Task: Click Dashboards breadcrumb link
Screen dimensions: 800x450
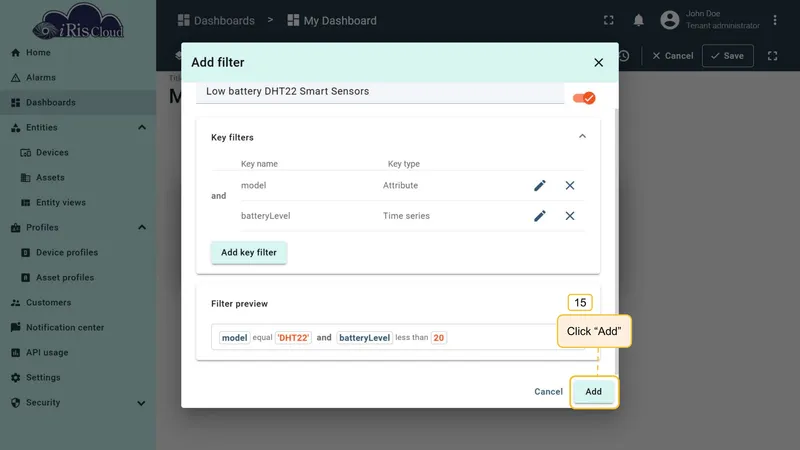Action: [x=216, y=20]
